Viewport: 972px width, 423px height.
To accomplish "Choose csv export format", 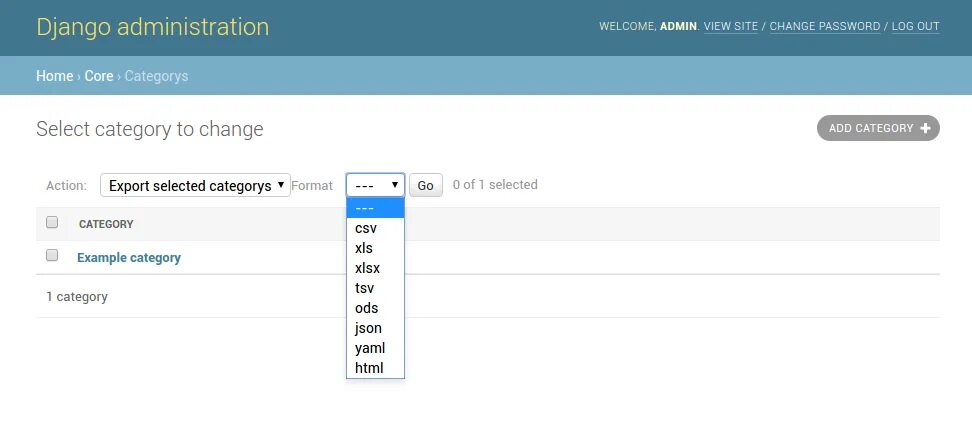I will [375, 228].
